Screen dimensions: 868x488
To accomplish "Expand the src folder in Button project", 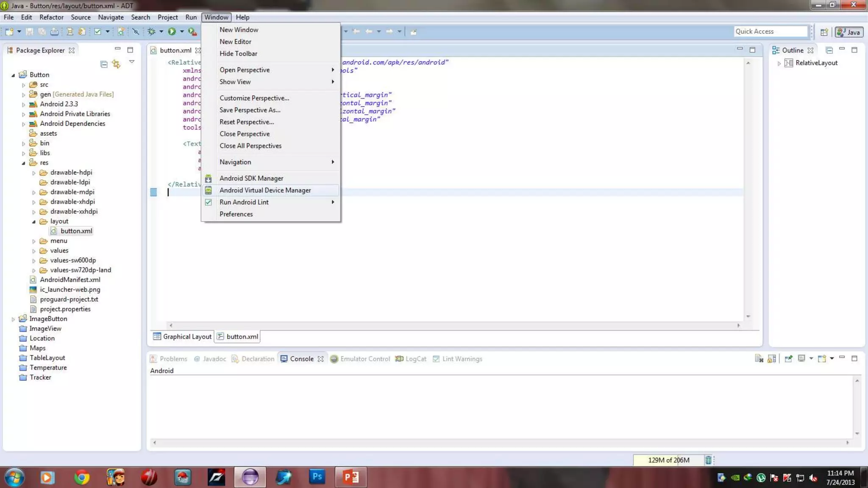I will point(24,85).
